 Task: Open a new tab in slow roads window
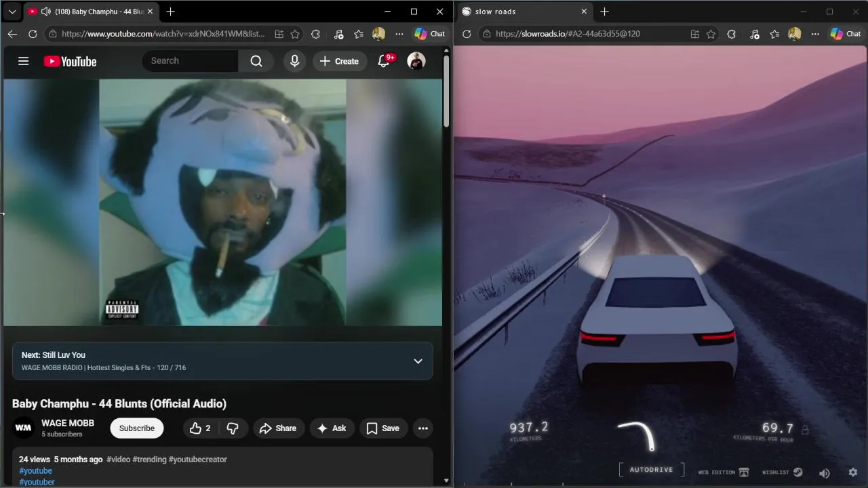point(604,12)
